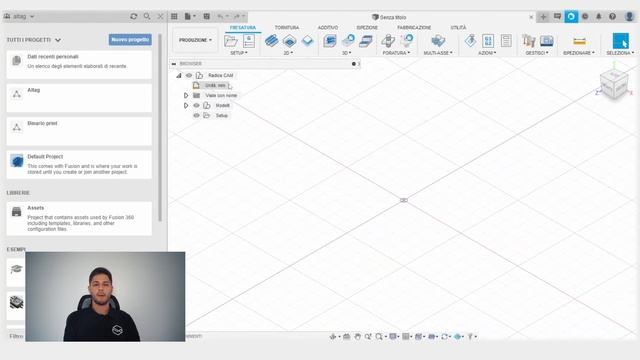640x360 pixels.
Task: Switch to the Utilità tab
Action: point(458,27)
